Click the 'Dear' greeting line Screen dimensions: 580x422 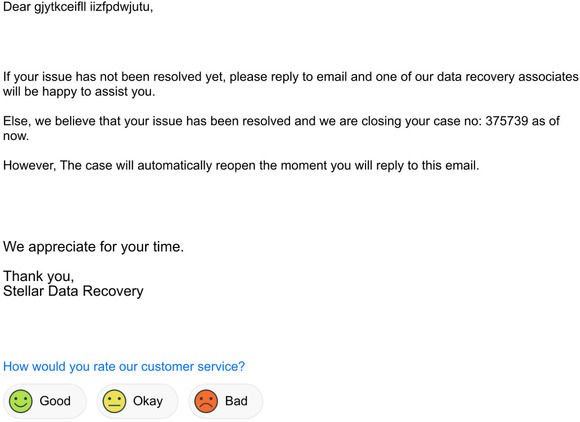point(78,7)
